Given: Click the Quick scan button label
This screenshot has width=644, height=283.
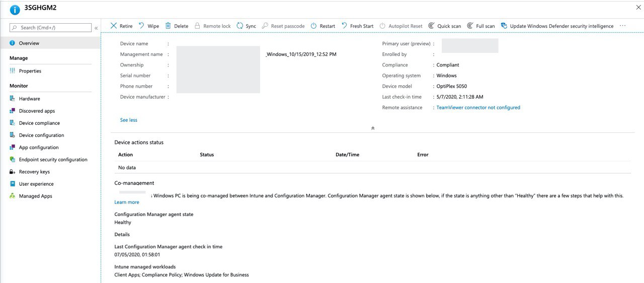Looking at the screenshot, I should 449,26.
